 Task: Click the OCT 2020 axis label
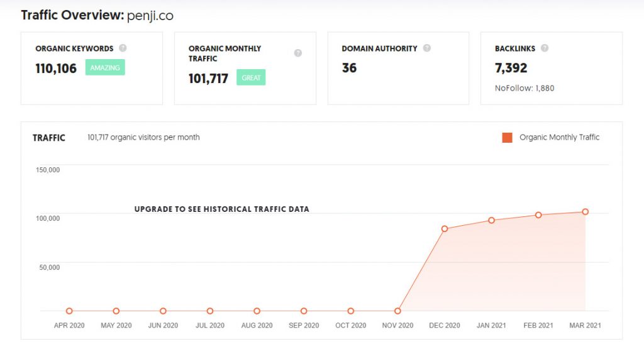351,325
